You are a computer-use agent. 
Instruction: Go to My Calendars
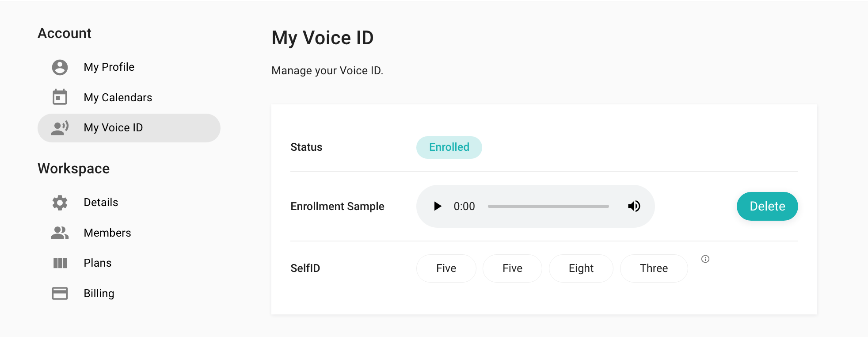(x=118, y=97)
